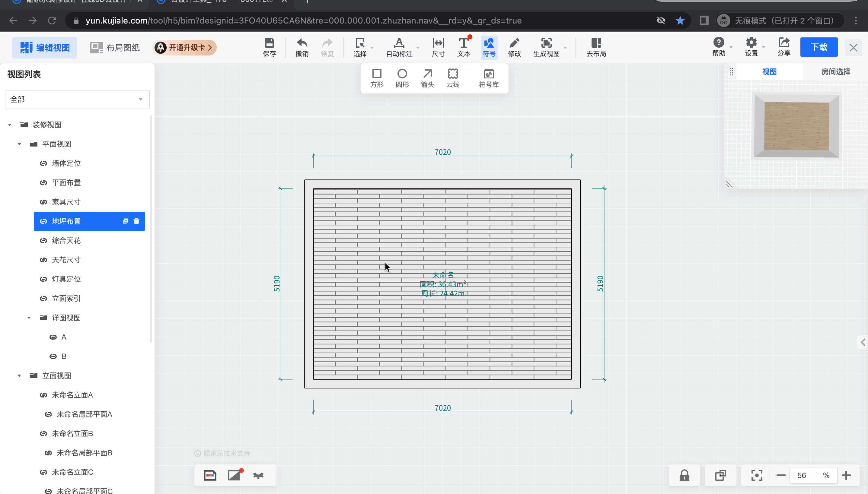Select the Dimension (尺寸) tool
This screenshot has width=868, height=494.
coord(438,47)
